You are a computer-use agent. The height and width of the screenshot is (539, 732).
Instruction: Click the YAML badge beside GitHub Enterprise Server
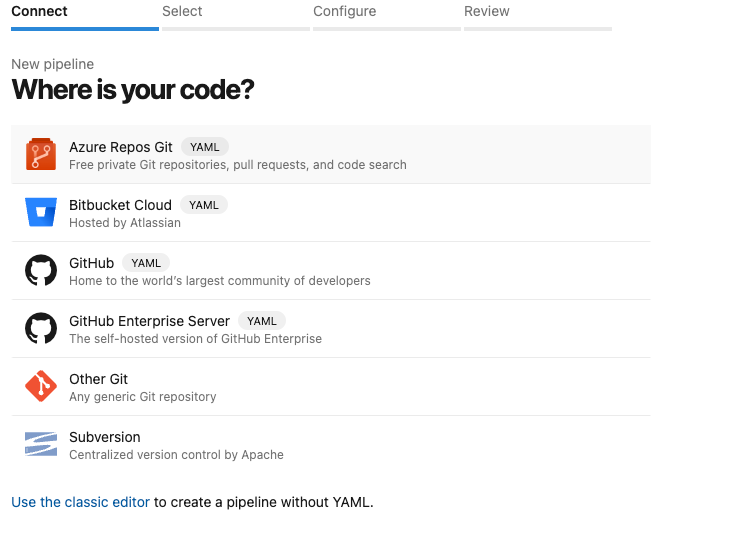point(261,321)
